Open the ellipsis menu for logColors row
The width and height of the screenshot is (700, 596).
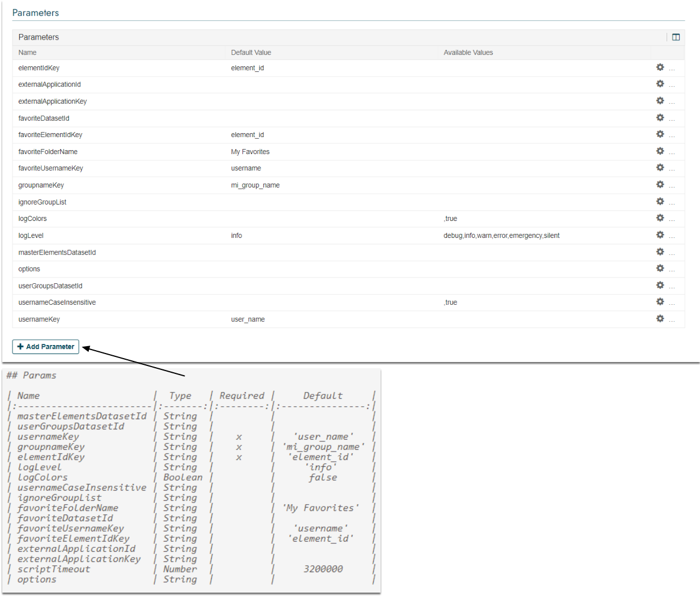pos(672,219)
